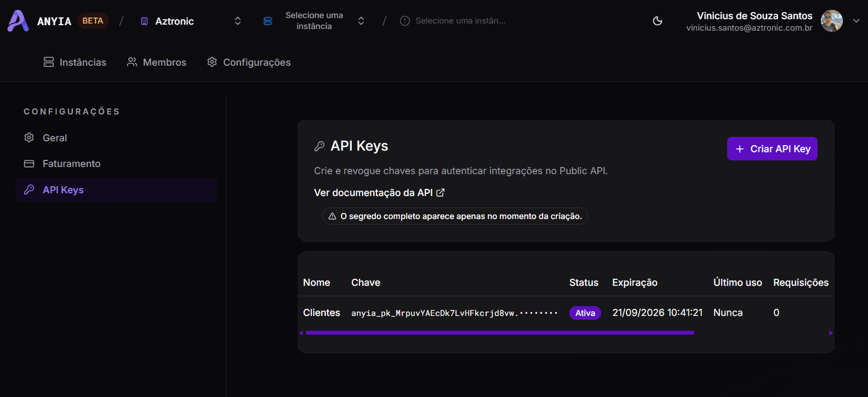Click the horizontal table scrollbar thumb
This screenshot has width=868, height=397.
click(x=500, y=332)
